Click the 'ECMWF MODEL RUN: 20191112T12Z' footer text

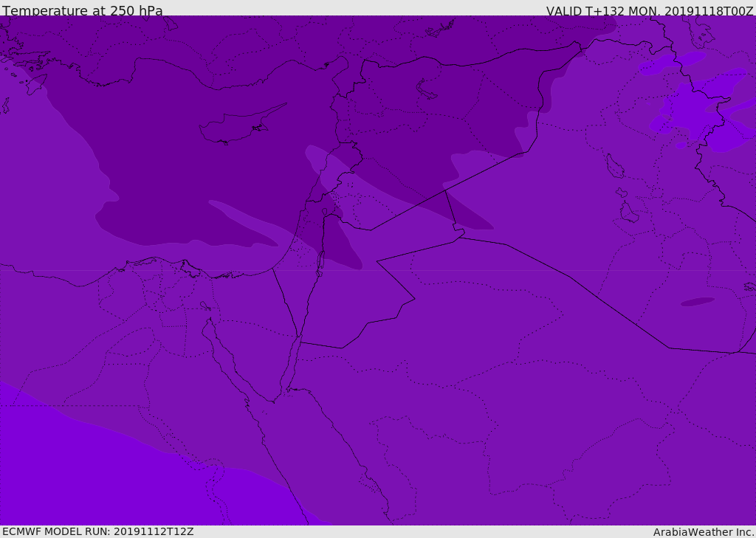98,531
